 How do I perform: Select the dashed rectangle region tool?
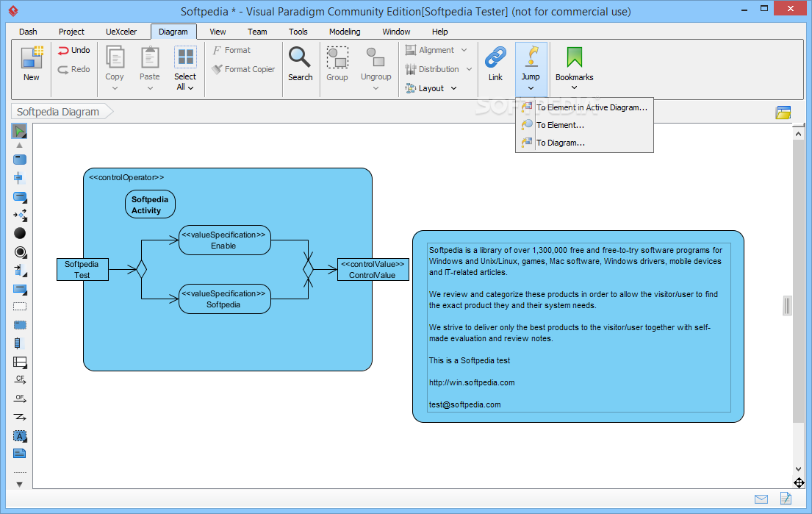pyautogui.click(x=20, y=307)
